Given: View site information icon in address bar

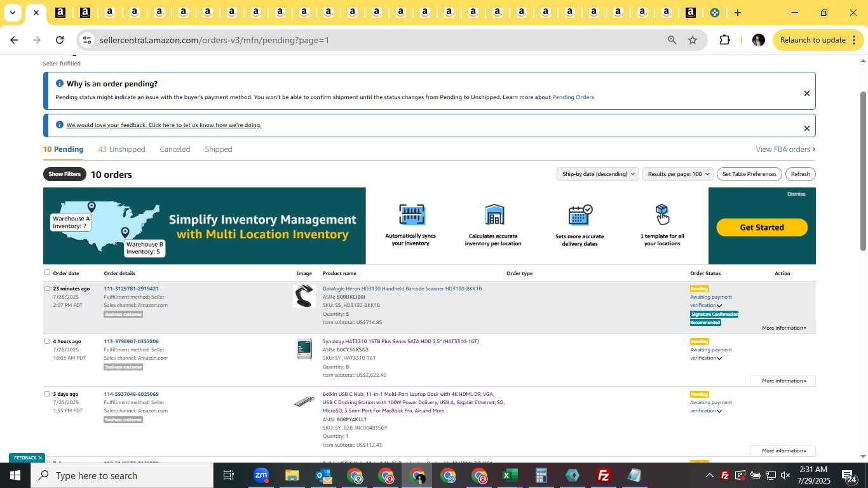Looking at the screenshot, I should coord(87,40).
